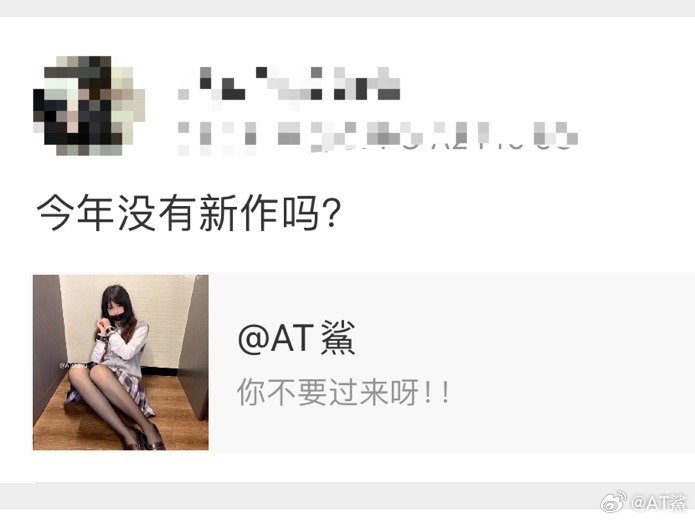Select the blurred timestamp and source line

(378, 136)
